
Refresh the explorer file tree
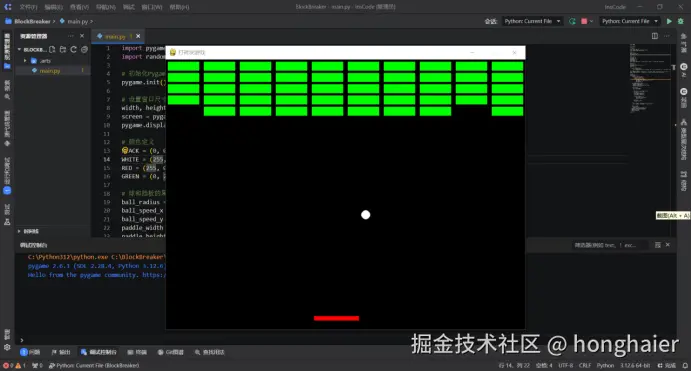point(73,49)
